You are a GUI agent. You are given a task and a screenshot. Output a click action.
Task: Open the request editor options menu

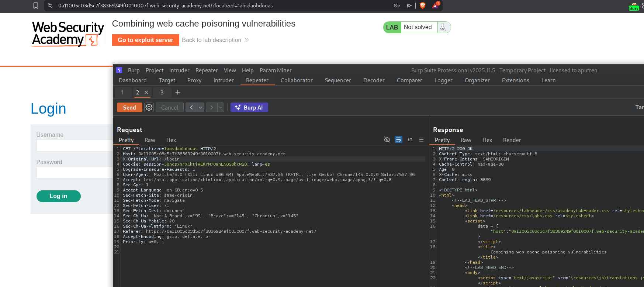421,140
